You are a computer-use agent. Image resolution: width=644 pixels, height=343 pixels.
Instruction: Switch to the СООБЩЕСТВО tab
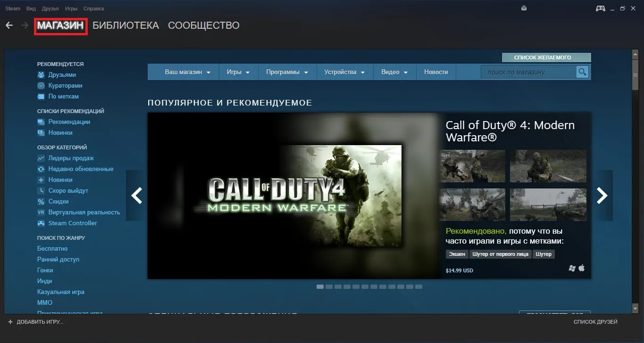click(x=204, y=25)
